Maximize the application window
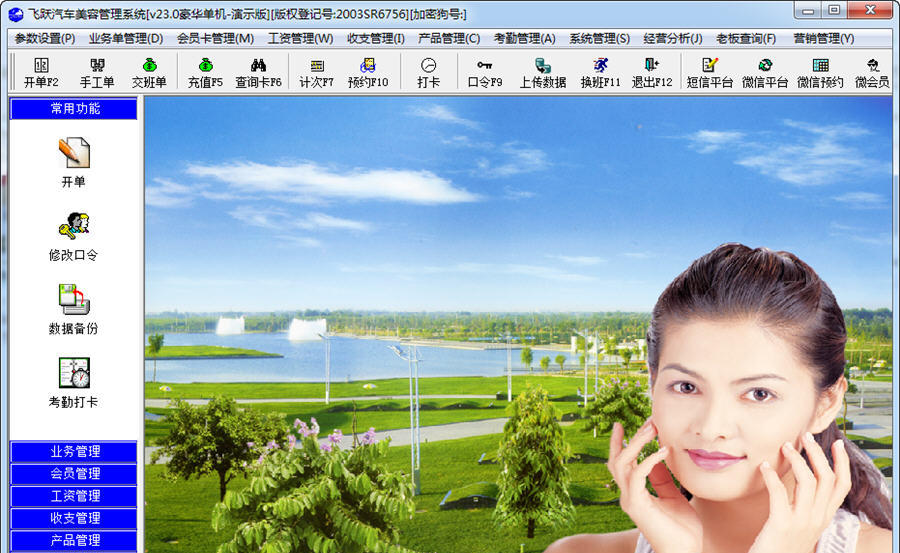 (x=835, y=10)
